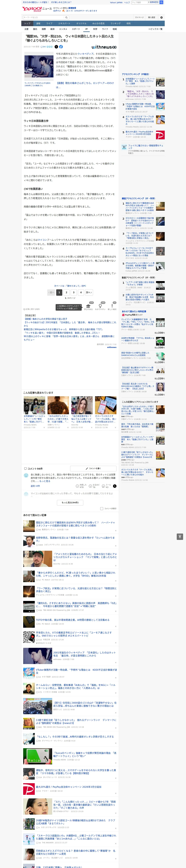Click マイページ link in header
Viewport: 186px width, 868px height.
pyautogui.click(x=139, y=18)
